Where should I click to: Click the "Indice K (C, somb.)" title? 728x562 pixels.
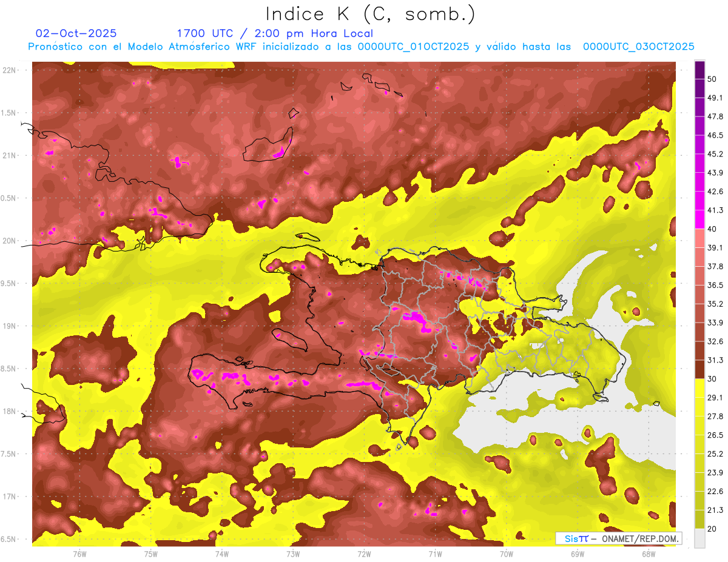pos(370,13)
